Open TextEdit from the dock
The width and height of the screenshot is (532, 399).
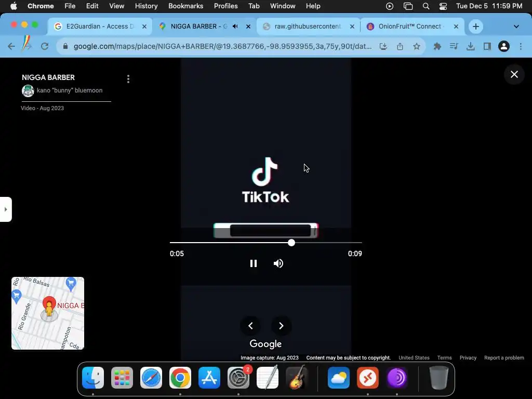point(268,378)
